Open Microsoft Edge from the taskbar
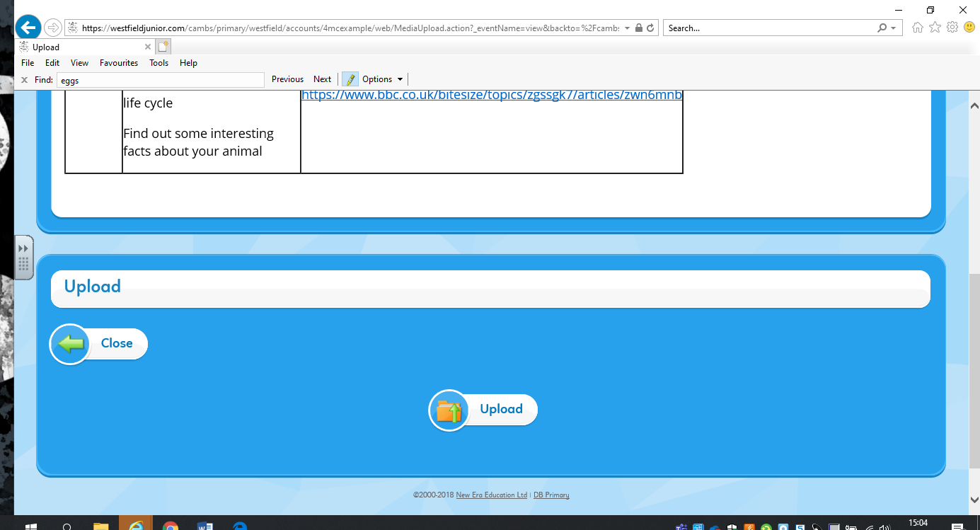This screenshot has width=980, height=530. (240, 524)
